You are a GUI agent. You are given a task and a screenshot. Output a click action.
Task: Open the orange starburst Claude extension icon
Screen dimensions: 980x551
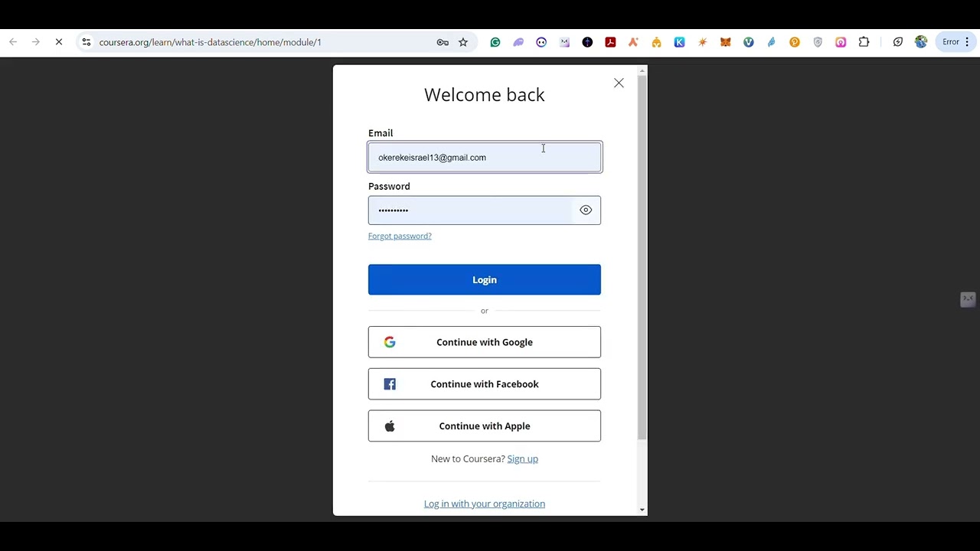(x=702, y=42)
